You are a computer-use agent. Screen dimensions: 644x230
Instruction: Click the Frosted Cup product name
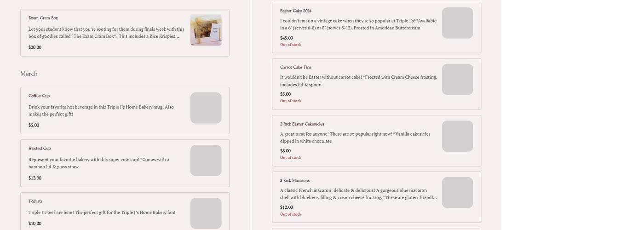(40, 149)
